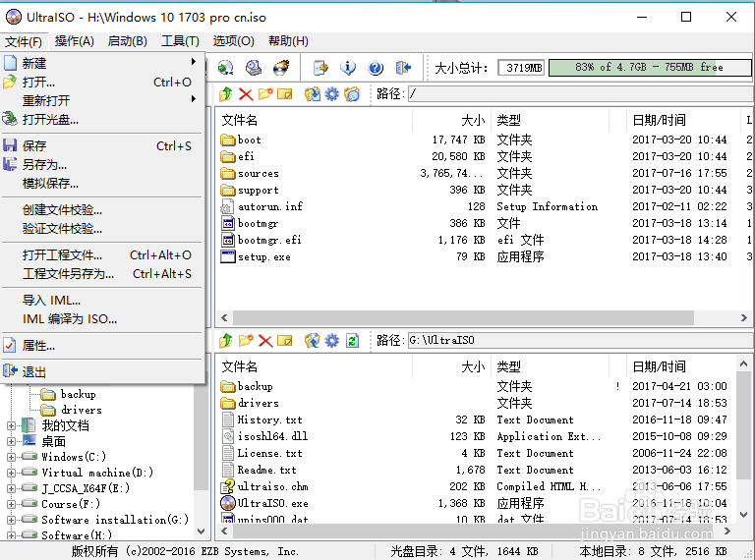This screenshot has width=755, height=560.
Task: Click the local file list scroll-down arrow
Action: (x=743, y=515)
